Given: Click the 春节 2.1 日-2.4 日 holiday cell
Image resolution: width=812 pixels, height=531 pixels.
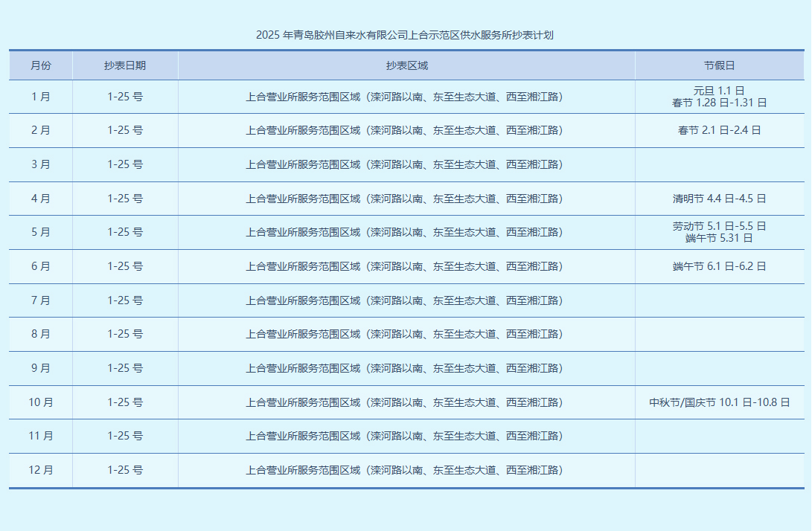Looking at the screenshot, I should coord(719,130).
